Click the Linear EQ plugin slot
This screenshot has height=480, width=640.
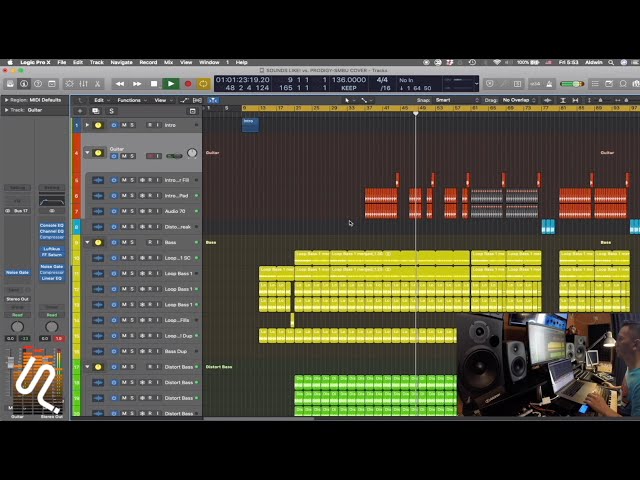pyautogui.click(x=52, y=278)
